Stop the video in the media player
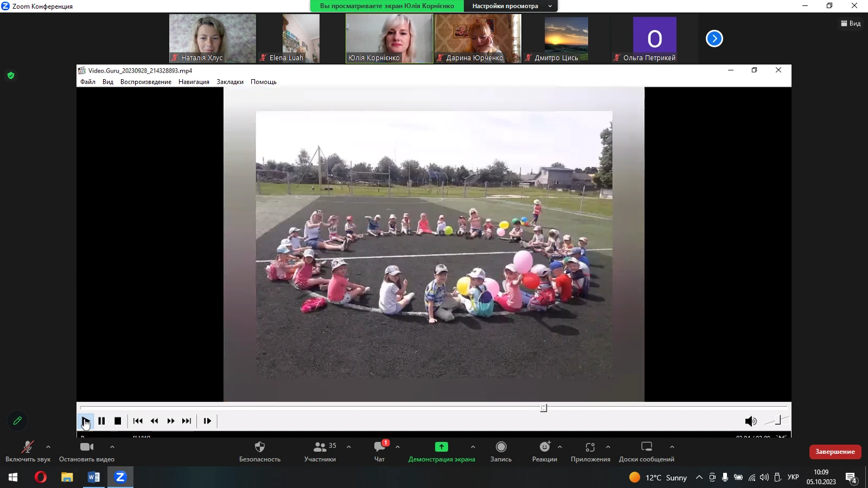This screenshot has height=488, width=868. 118,421
